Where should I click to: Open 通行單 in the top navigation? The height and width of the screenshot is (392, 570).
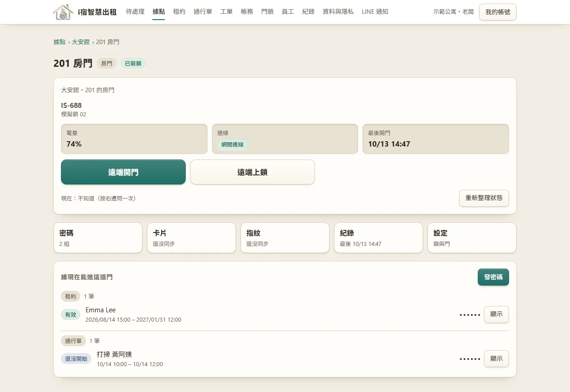point(203,12)
